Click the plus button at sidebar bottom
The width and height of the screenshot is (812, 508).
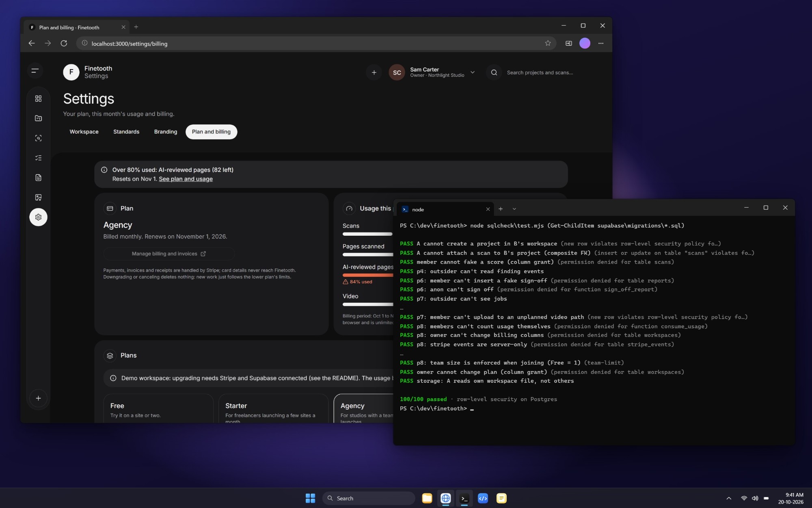[38, 398]
